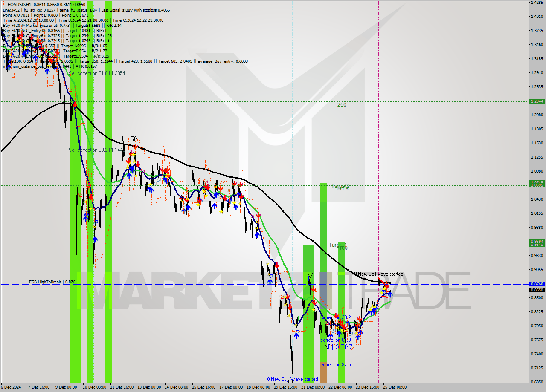Image resolution: width=546 pixels, height=392 pixels.
Task: Click the '17 Dec 00:00' time label
Action: coord(231,387)
